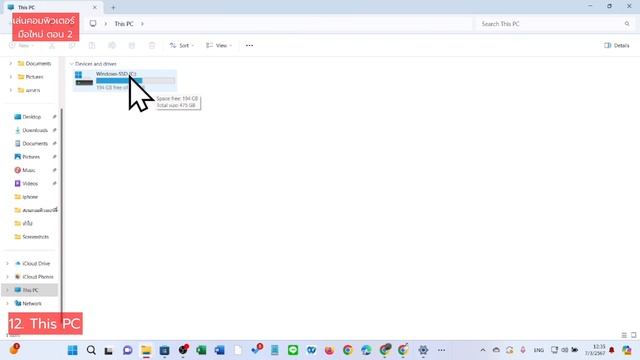Open network, volume and battery quick settings
Image resolution: width=640 pixels, height=360 pixels.
point(564,350)
